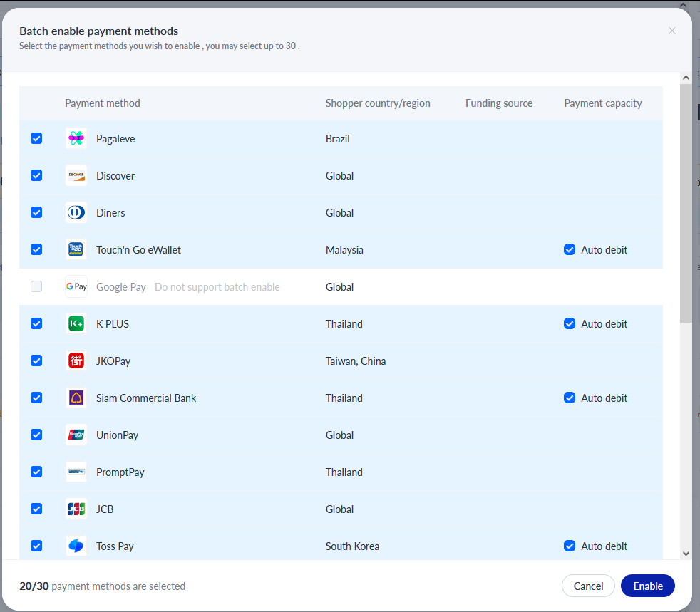The width and height of the screenshot is (700, 612).
Task: Uncheck the K PLUS row checkbox
Action: tap(36, 324)
